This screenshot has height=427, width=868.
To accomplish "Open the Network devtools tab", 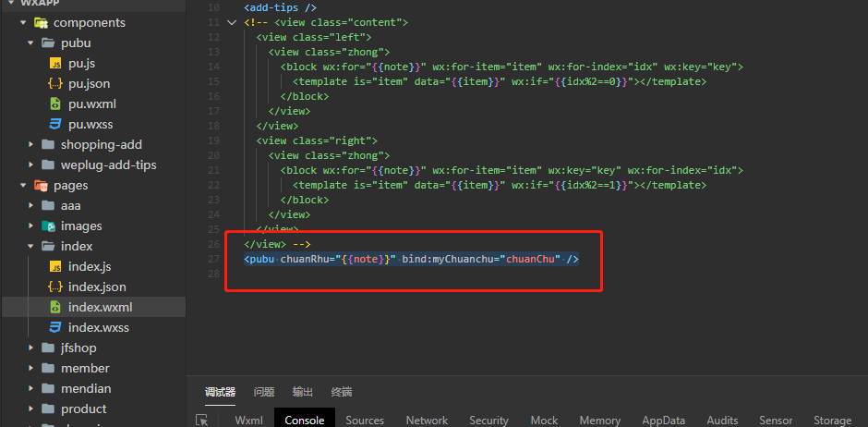I will [x=427, y=421].
